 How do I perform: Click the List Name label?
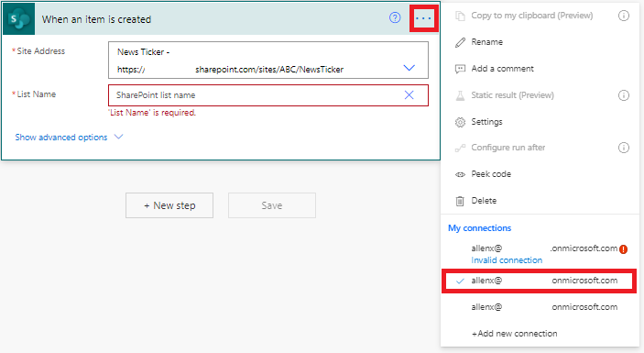click(x=36, y=94)
